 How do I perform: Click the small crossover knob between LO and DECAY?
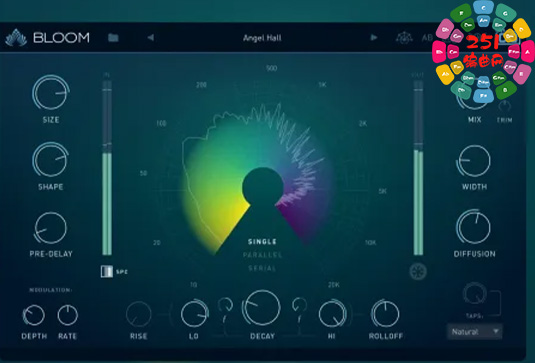[225, 305]
